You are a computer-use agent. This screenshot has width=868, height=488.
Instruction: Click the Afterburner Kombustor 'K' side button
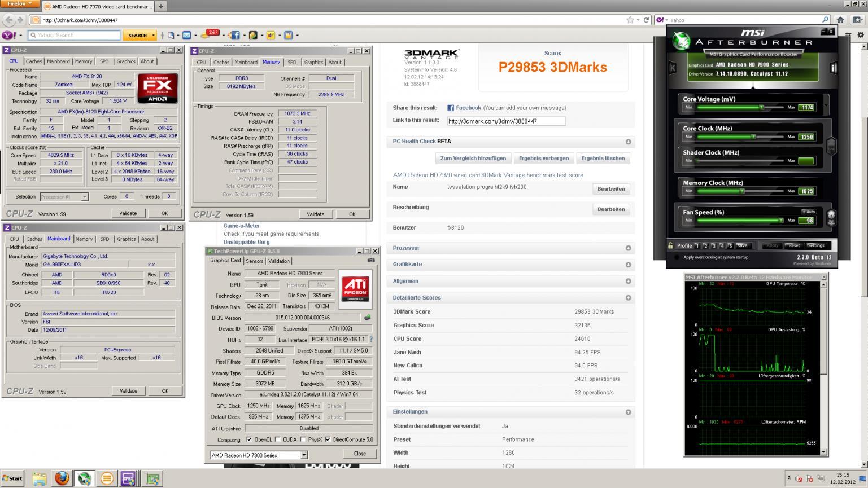click(673, 68)
